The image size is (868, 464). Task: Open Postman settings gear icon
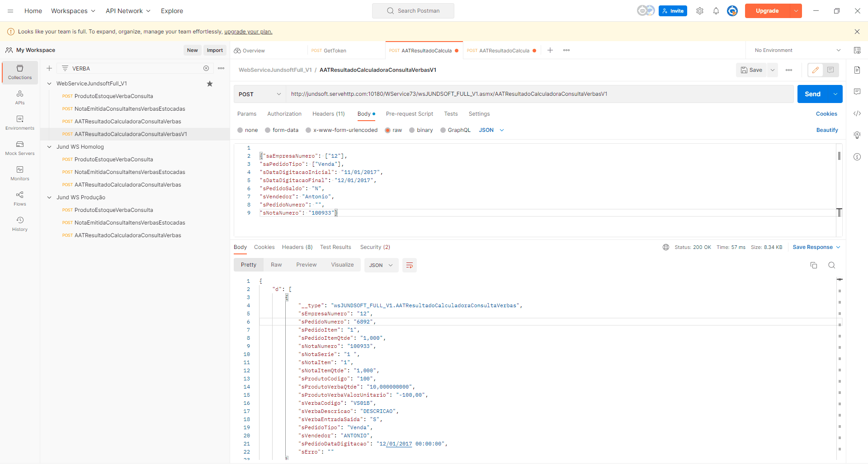click(x=700, y=11)
